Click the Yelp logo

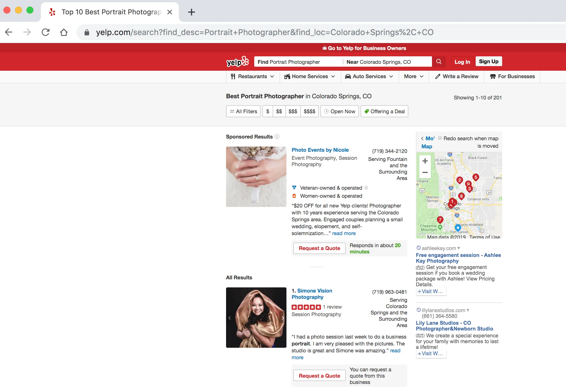[x=238, y=62]
